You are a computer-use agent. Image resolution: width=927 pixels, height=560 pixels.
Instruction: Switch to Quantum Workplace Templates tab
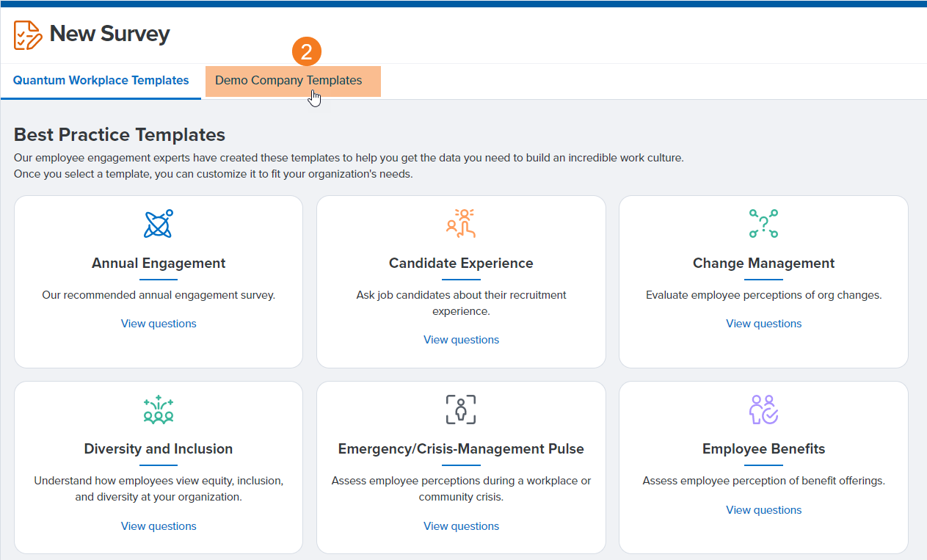pyautogui.click(x=101, y=81)
